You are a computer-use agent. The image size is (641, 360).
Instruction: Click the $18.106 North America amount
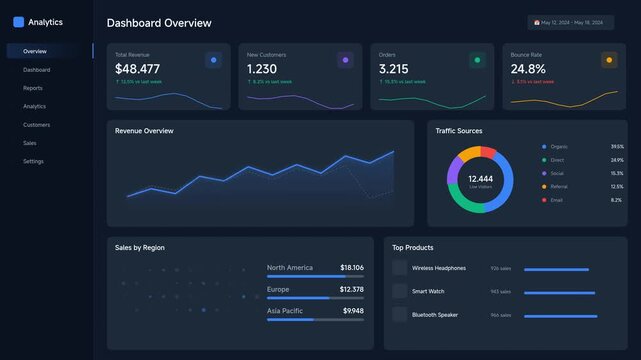352,268
